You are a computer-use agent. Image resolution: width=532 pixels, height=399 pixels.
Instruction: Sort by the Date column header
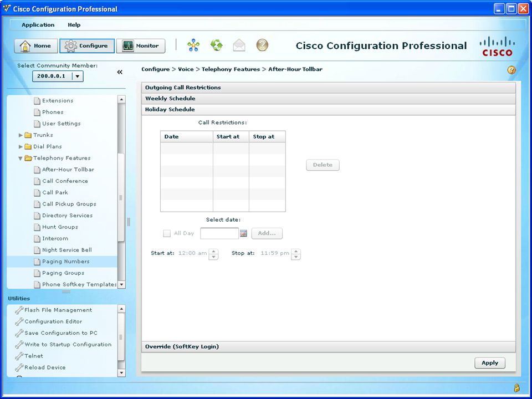187,137
